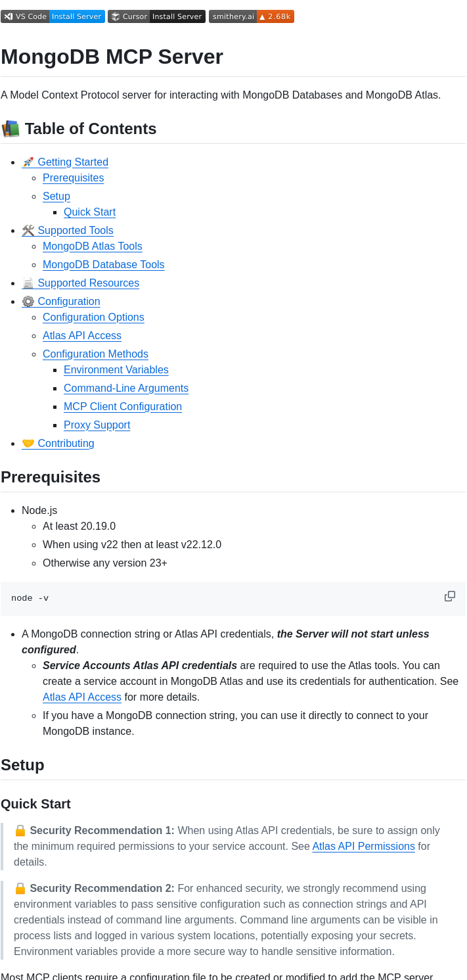The height and width of the screenshot is (980, 467).
Task: Click the Environment Variables link
Action: pyautogui.click(x=116, y=369)
